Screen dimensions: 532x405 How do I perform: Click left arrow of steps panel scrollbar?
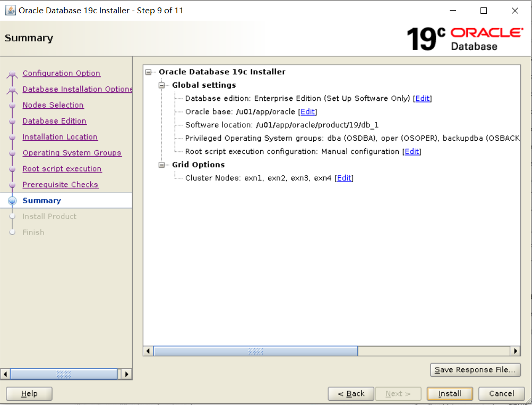[x=5, y=374]
